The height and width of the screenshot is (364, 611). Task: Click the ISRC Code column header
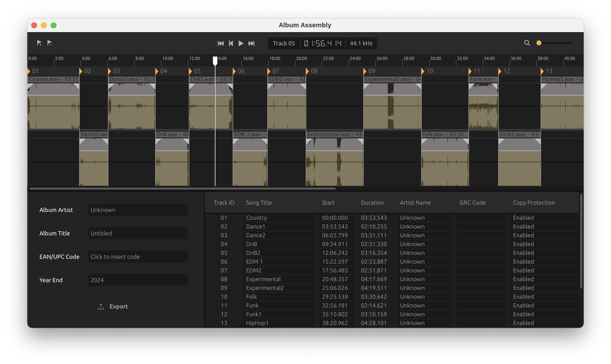[x=472, y=203]
